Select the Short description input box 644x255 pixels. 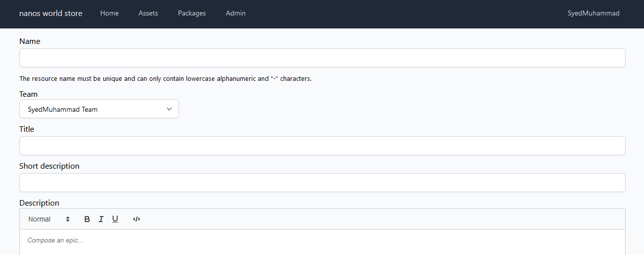pos(322,183)
